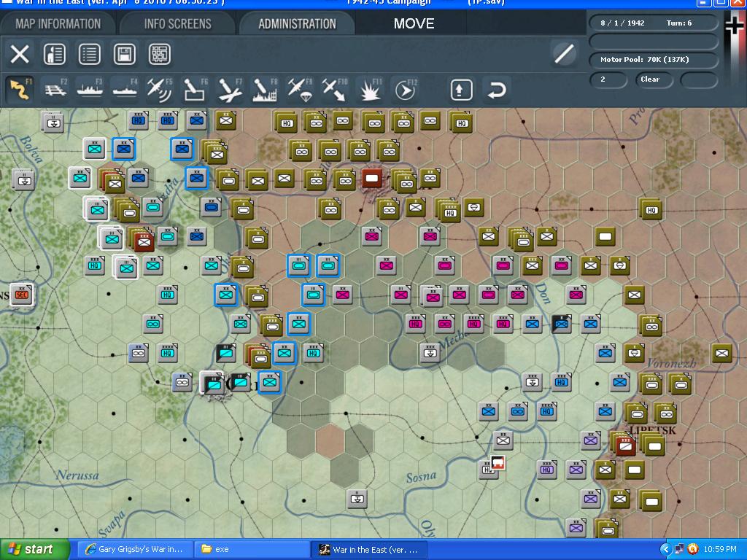The width and height of the screenshot is (747, 560).
Task: Open the INFO SCREENS tab
Action: (x=178, y=24)
